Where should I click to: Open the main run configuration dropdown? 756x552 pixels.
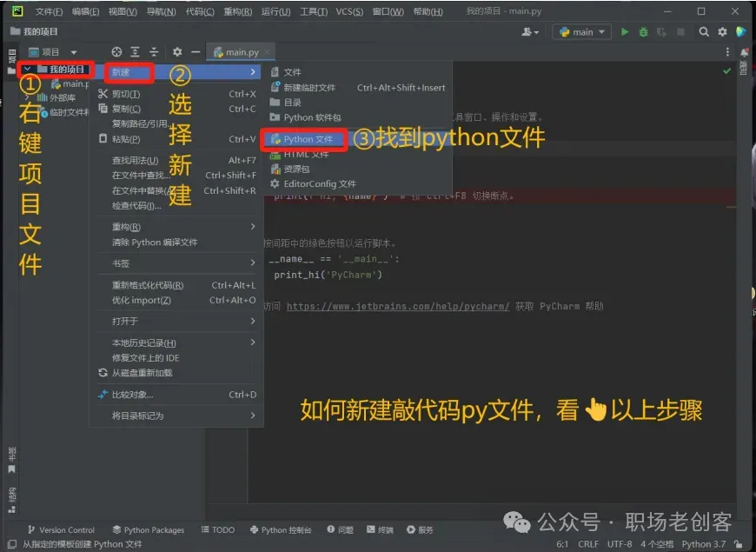582,32
